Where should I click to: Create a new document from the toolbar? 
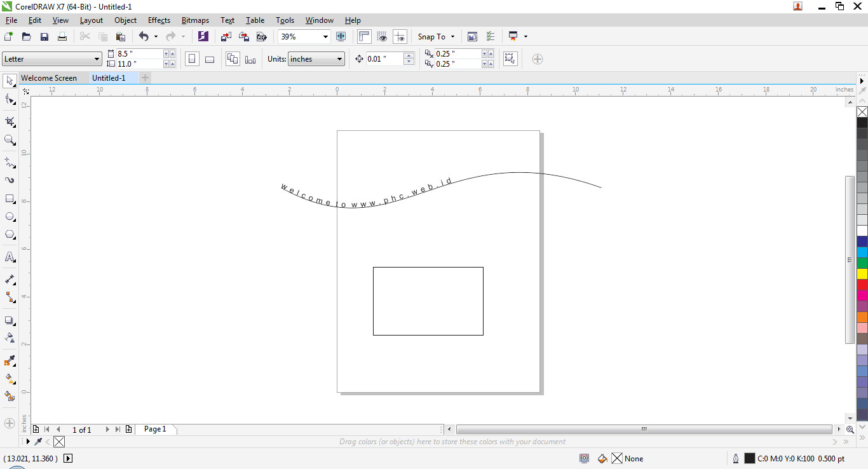coord(9,37)
